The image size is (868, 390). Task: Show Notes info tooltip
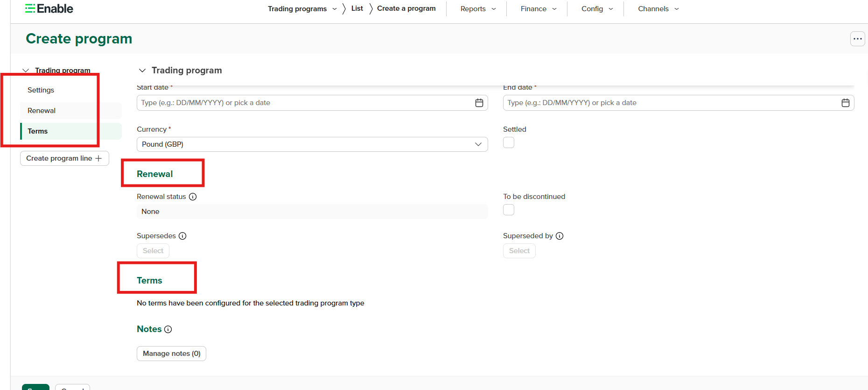[x=168, y=329]
